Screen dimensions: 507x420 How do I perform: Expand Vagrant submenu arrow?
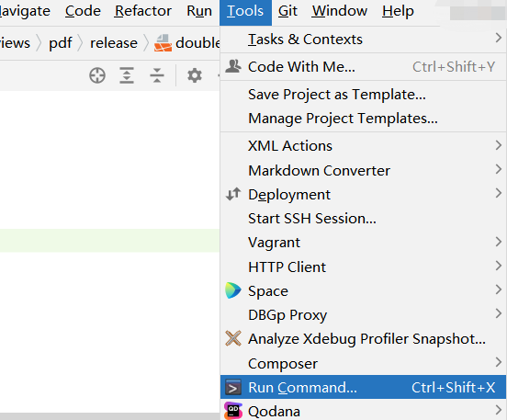(498, 242)
